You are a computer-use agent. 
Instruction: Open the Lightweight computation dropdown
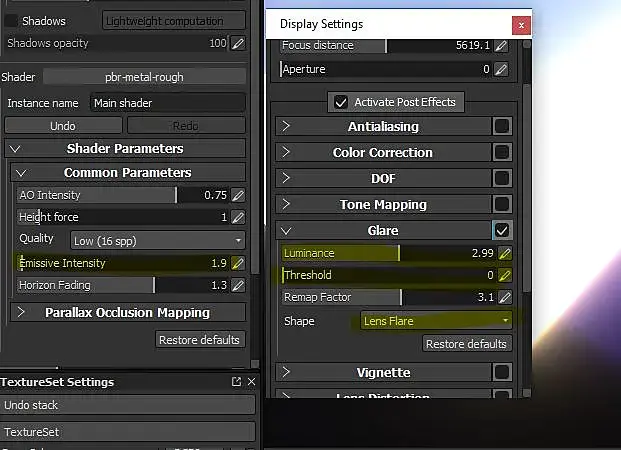173,21
